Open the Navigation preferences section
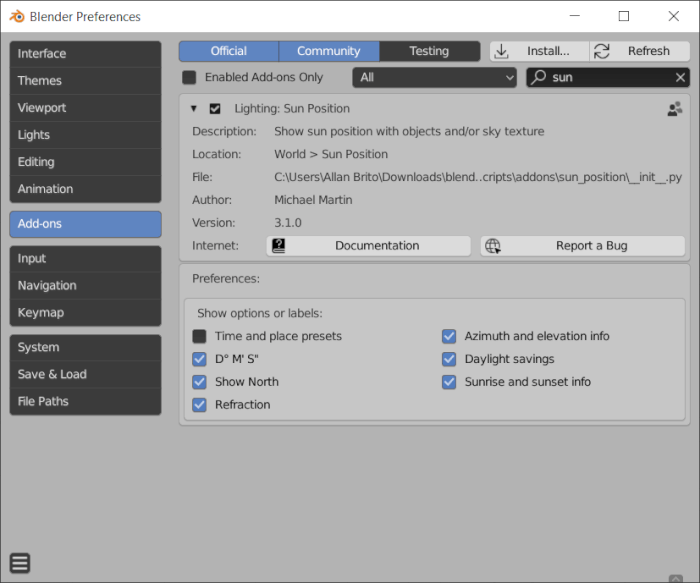700x583 pixels. click(85, 286)
